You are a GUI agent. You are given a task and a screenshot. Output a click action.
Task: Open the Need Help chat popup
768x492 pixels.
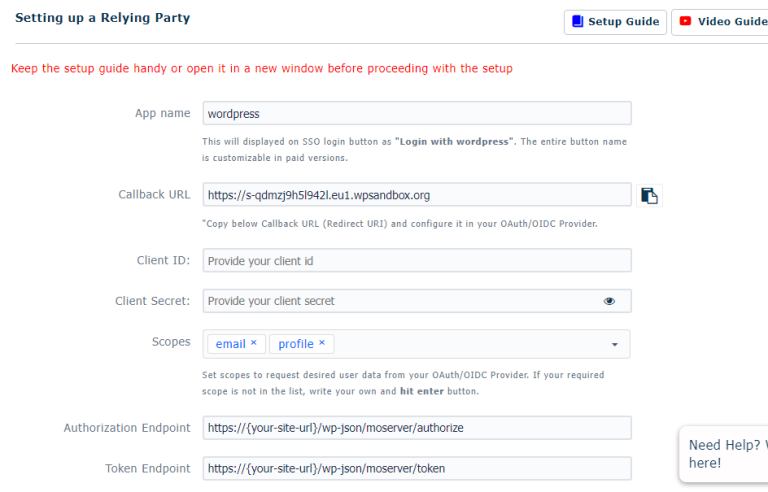point(725,454)
